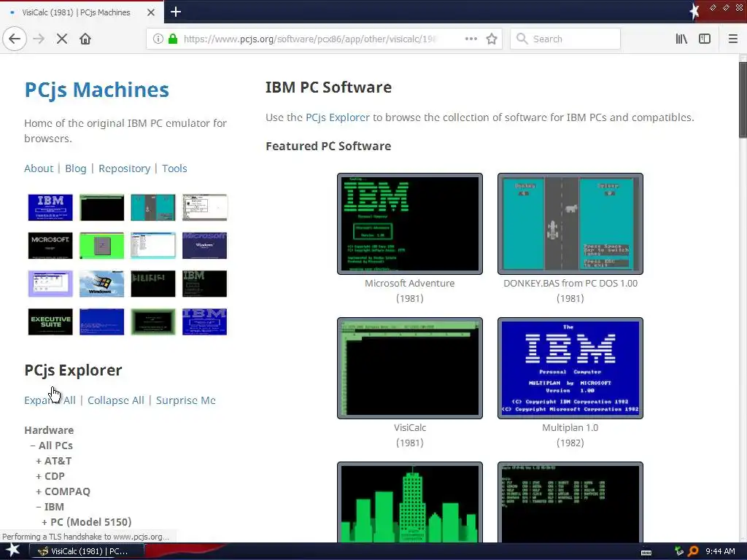Image resolution: width=747 pixels, height=560 pixels.
Task: Open the Firefox hamburger menu
Action: (732, 39)
